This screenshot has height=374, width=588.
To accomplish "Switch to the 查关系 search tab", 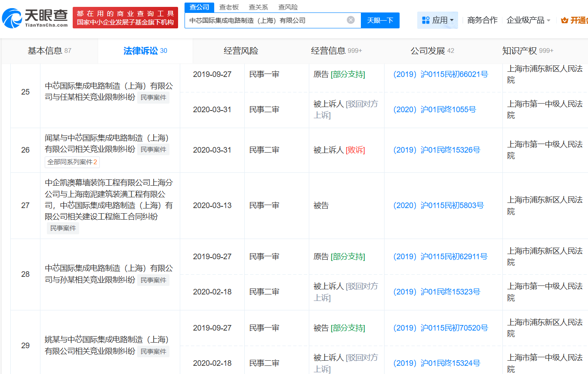I will pos(259,7).
